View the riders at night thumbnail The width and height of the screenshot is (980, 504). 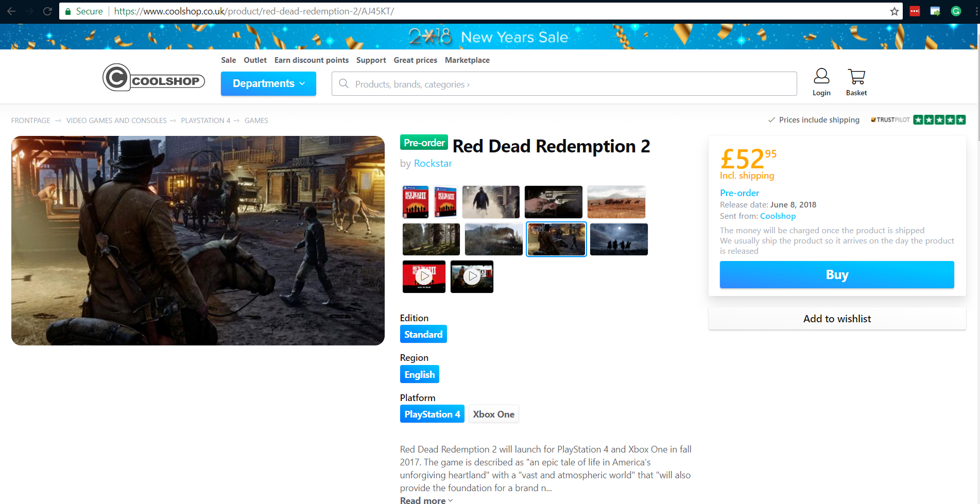619,239
